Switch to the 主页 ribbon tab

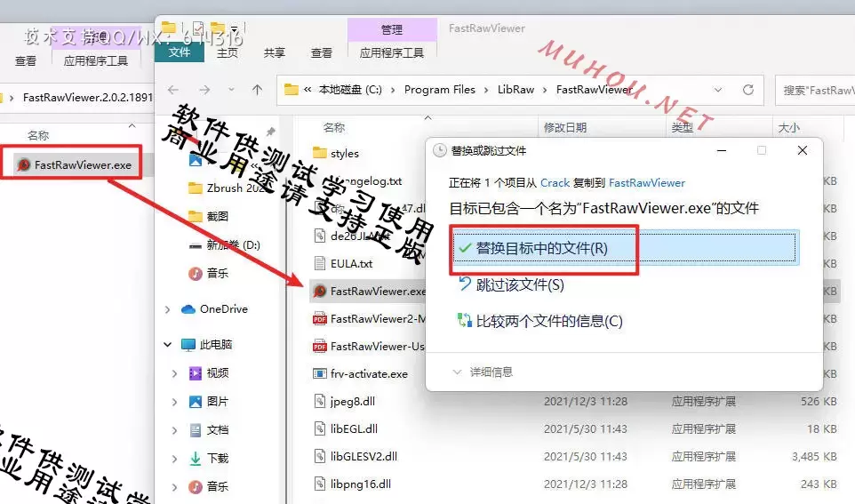[227, 52]
